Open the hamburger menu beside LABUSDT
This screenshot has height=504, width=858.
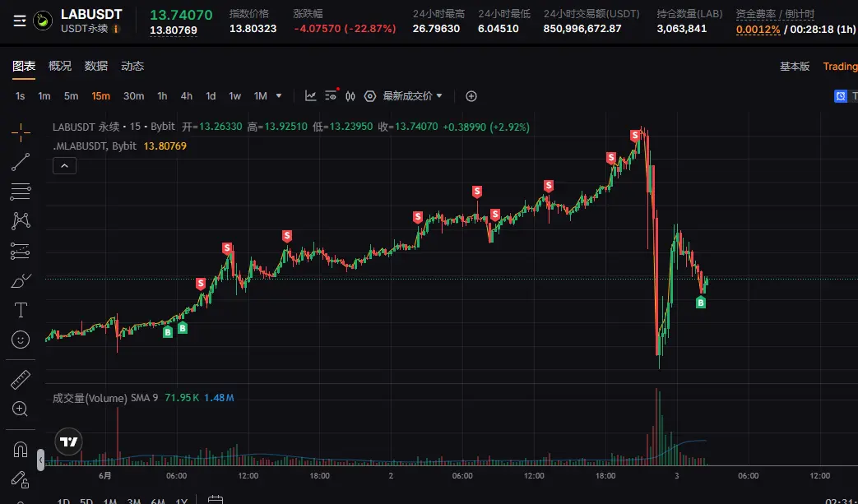pyautogui.click(x=20, y=21)
